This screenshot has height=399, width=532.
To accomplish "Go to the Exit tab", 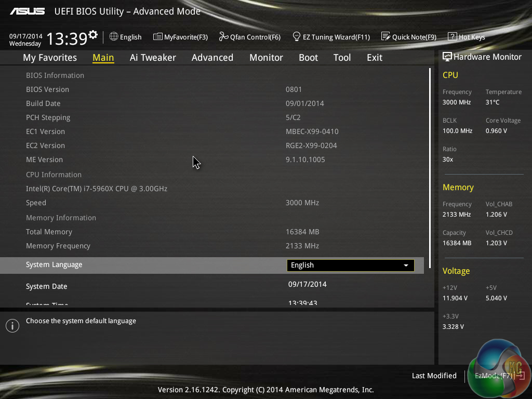I will (x=375, y=57).
